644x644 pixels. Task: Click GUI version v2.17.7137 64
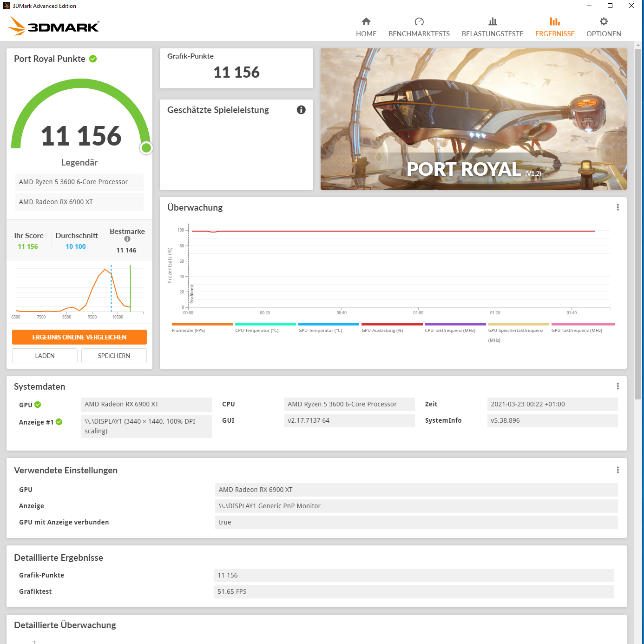[x=349, y=420]
